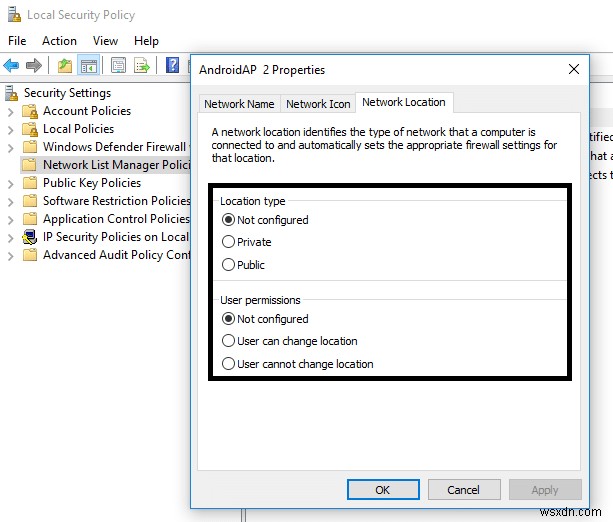The height and width of the screenshot is (522, 613).
Task: Select Windows Defender Firewall tree label
Action: coord(117,147)
